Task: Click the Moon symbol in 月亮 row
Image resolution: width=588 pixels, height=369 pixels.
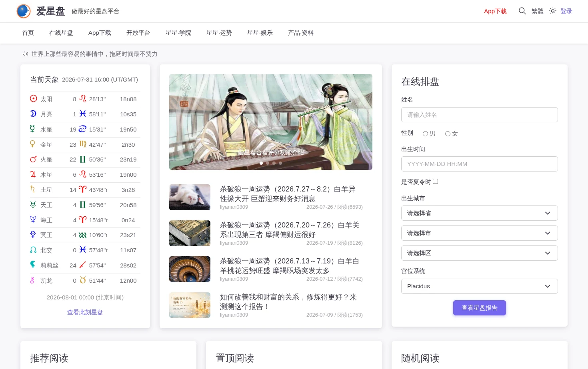Action: pyautogui.click(x=33, y=114)
